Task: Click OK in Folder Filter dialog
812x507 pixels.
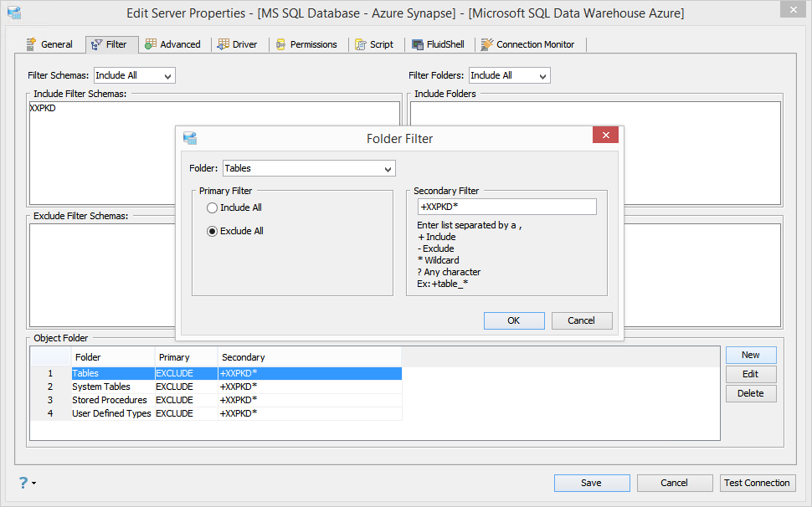Action: [x=514, y=320]
